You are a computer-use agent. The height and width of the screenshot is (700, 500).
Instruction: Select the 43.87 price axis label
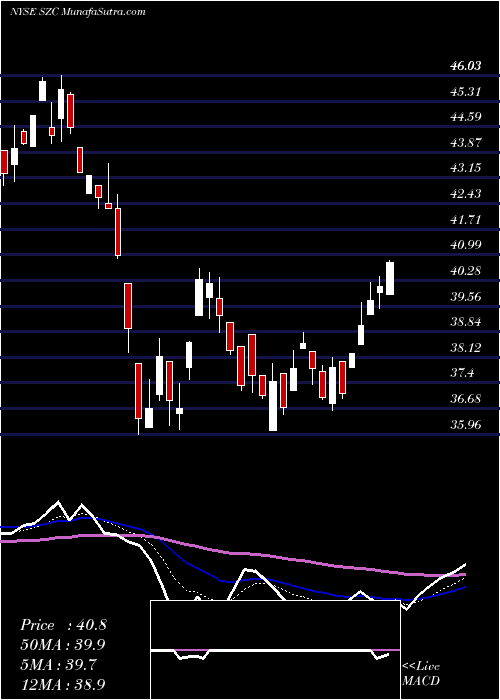pyautogui.click(x=466, y=143)
